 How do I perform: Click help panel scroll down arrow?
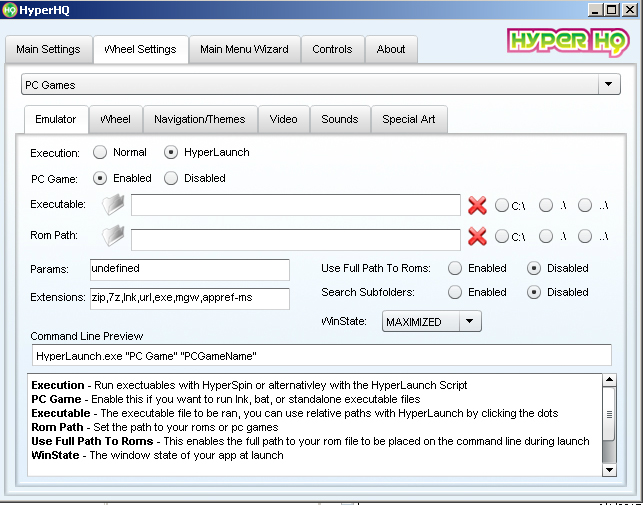coord(609,470)
